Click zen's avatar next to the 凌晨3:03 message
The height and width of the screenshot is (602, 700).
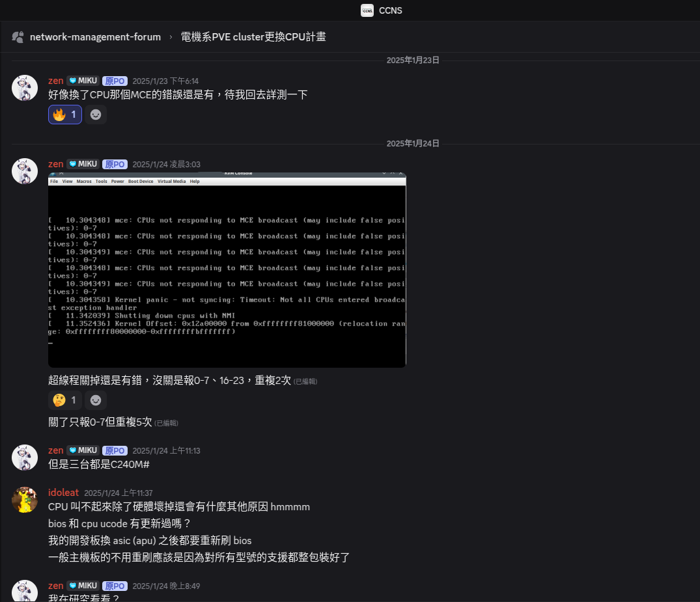[24, 171]
